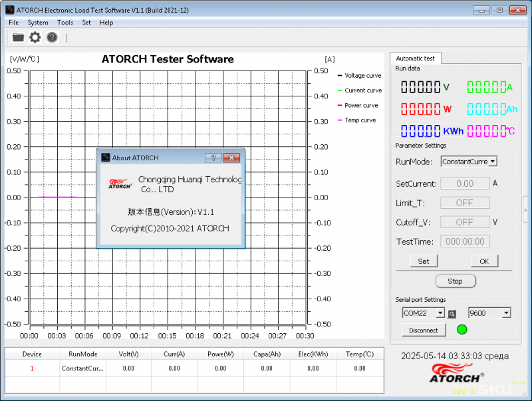The height and width of the screenshot is (401, 532).
Task: Click the Capa(Ah) column header
Action: 267,354
